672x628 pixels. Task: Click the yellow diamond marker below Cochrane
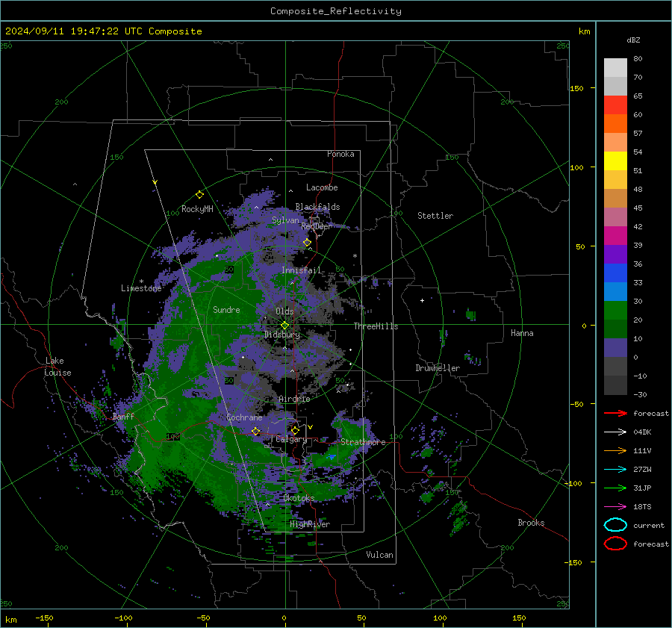point(256,431)
